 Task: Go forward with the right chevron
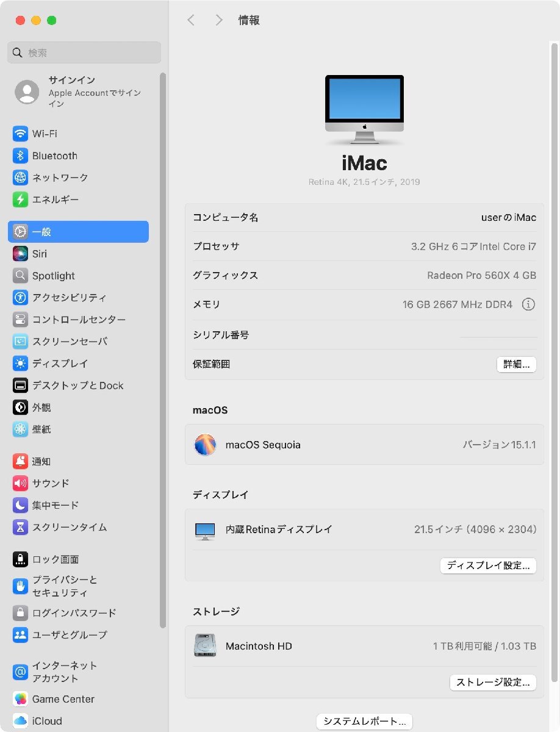(x=219, y=20)
